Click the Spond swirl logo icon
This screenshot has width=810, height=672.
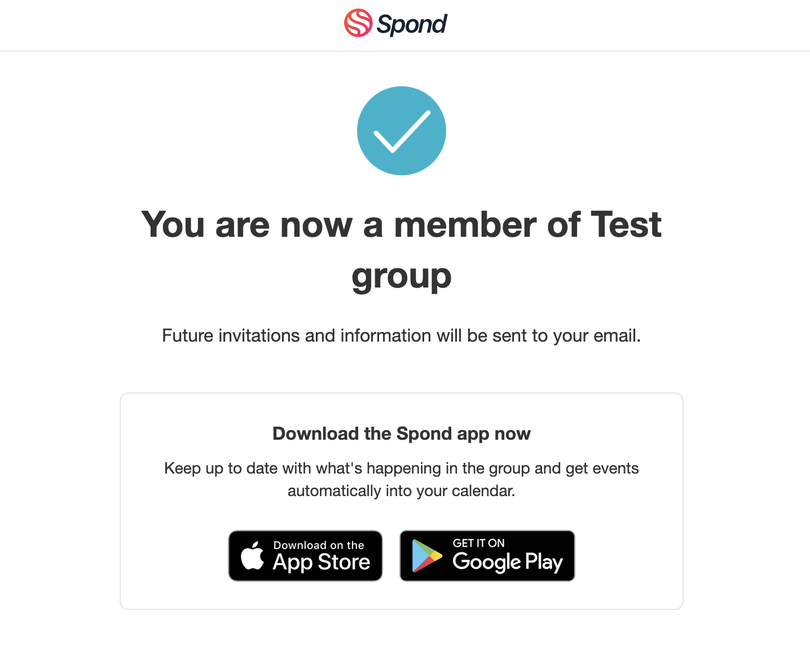(x=358, y=23)
